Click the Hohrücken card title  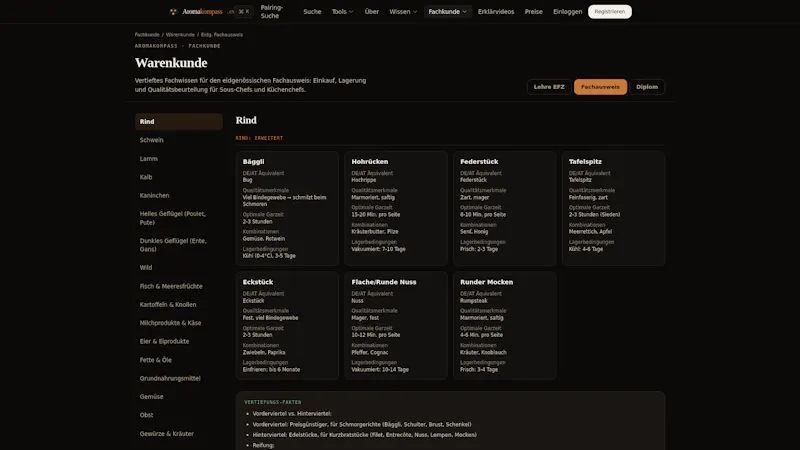click(369, 161)
